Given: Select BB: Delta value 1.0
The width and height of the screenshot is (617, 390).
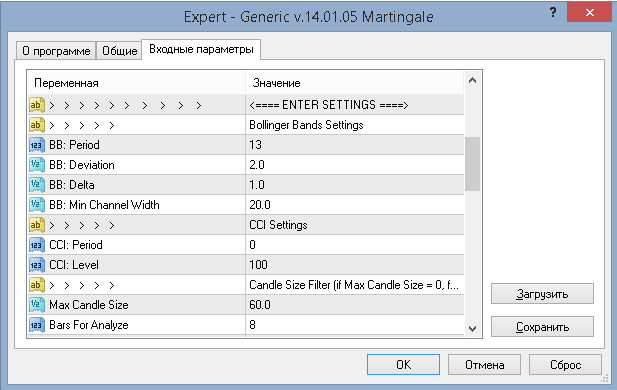Looking at the screenshot, I should coord(257,185).
